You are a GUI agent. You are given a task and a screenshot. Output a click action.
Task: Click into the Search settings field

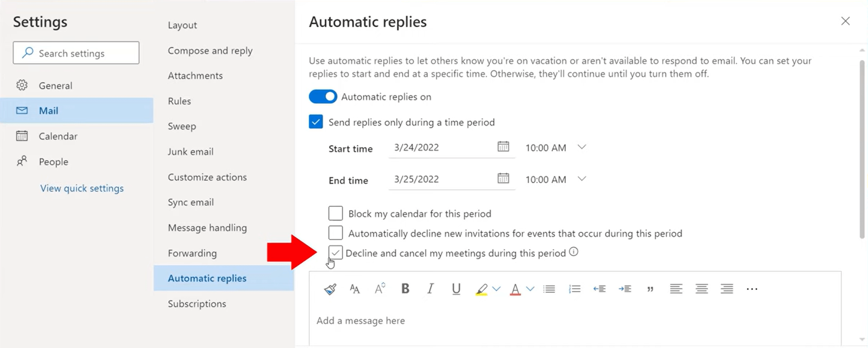pos(76,52)
